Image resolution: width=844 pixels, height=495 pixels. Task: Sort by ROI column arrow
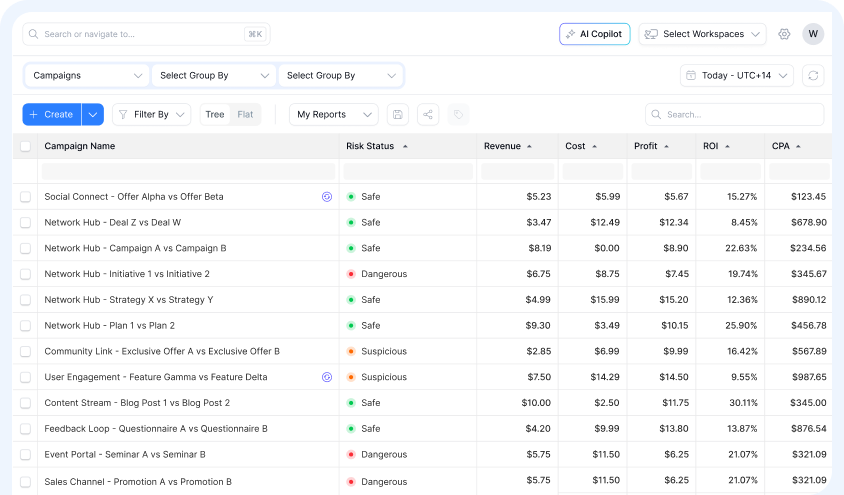tap(727, 146)
